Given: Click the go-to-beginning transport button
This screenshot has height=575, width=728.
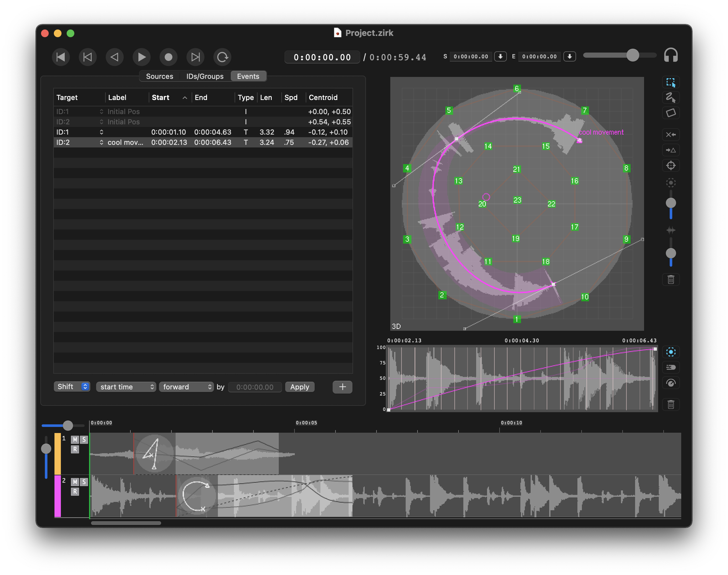Looking at the screenshot, I should [61, 57].
